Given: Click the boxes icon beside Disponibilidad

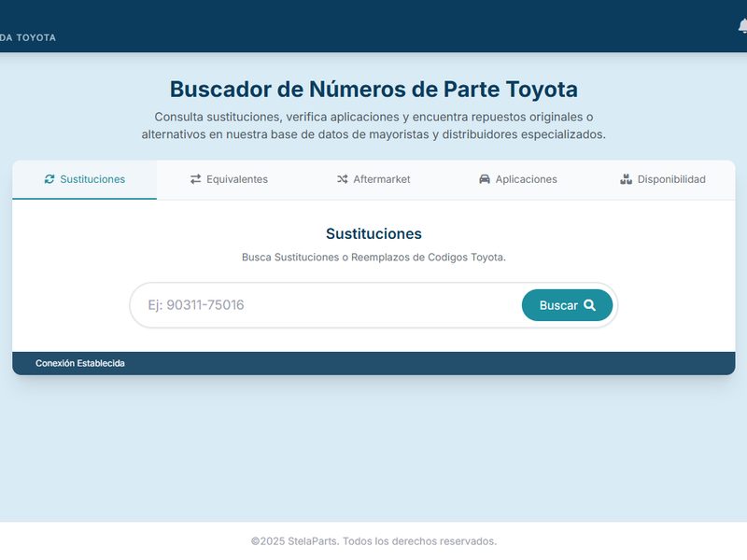Looking at the screenshot, I should (x=626, y=179).
